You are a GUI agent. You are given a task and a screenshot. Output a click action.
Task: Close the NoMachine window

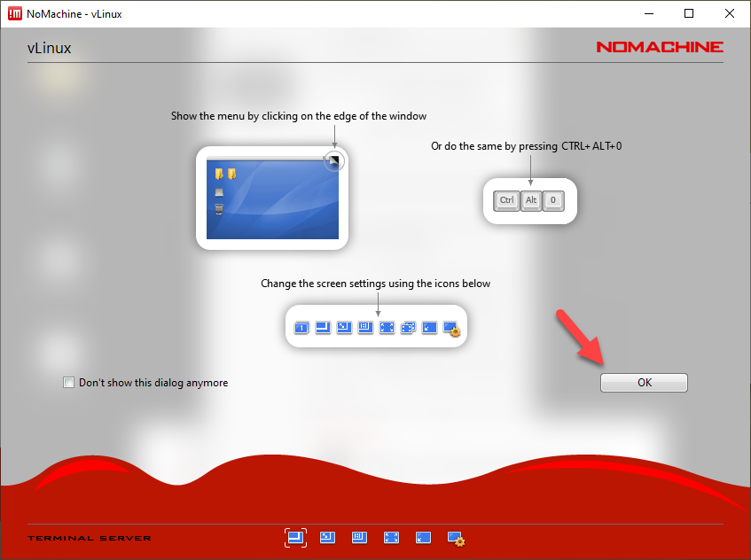click(x=730, y=13)
